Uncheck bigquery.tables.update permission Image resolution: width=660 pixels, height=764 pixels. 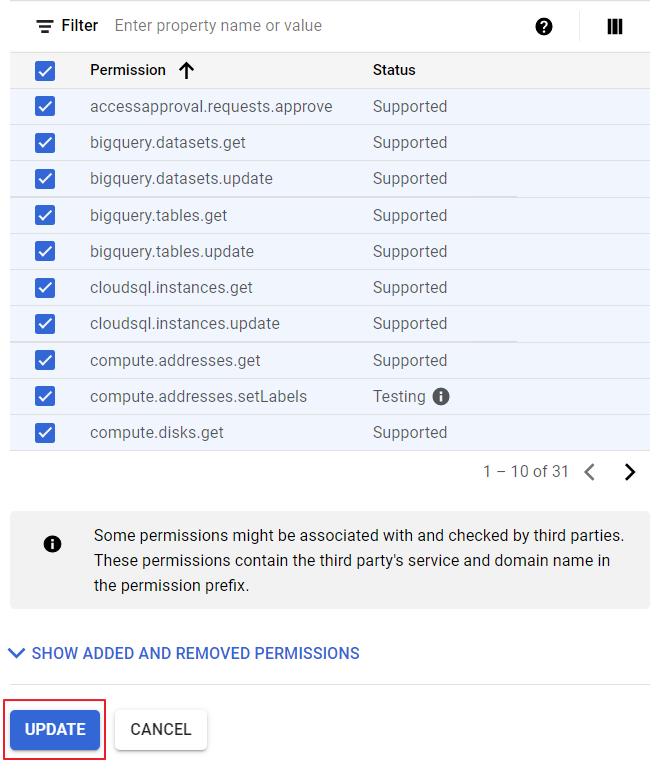[x=45, y=252]
